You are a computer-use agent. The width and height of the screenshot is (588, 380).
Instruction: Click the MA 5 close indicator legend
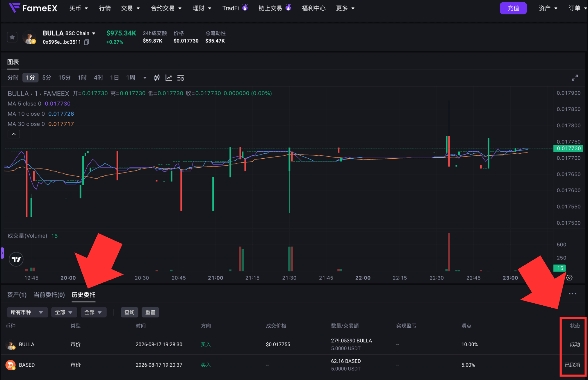pos(39,103)
